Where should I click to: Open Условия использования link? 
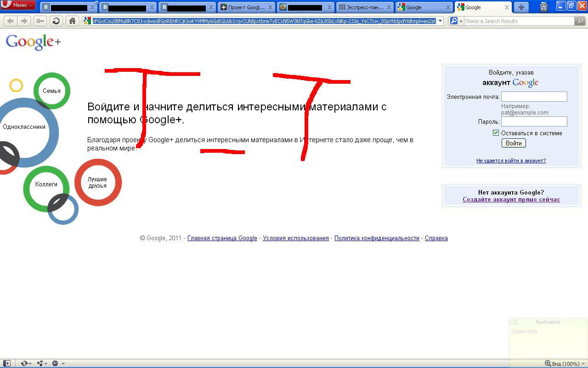(x=296, y=238)
